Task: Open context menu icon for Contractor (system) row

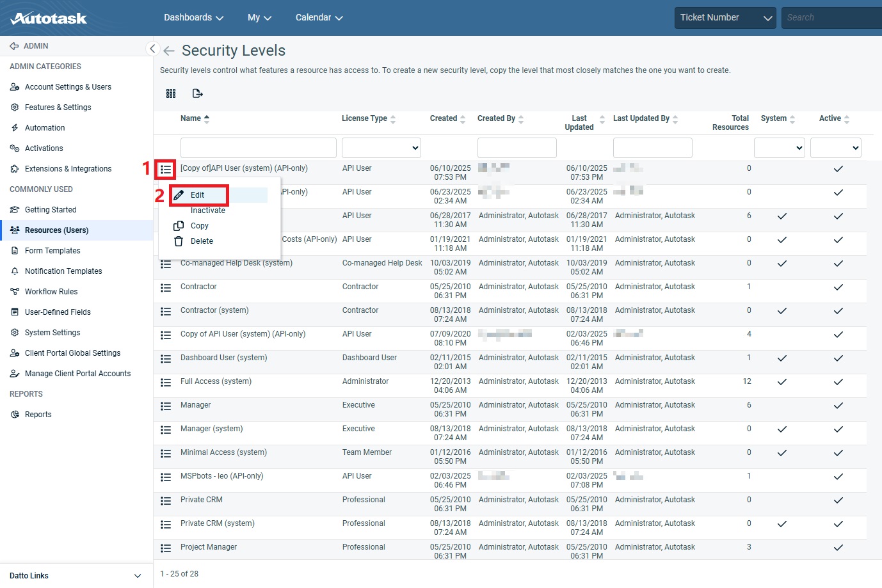Action: [166, 312]
